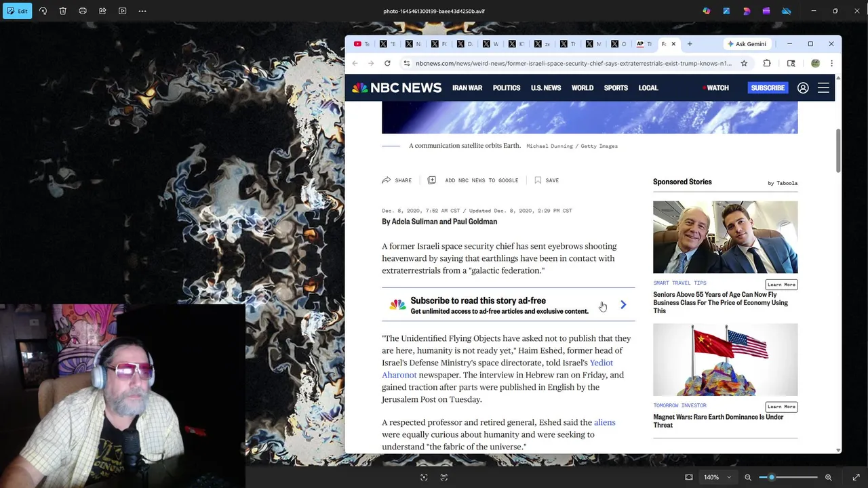Screen dimensions: 868x488
Task: Click the Photos zoom slider handle
Action: click(771, 477)
